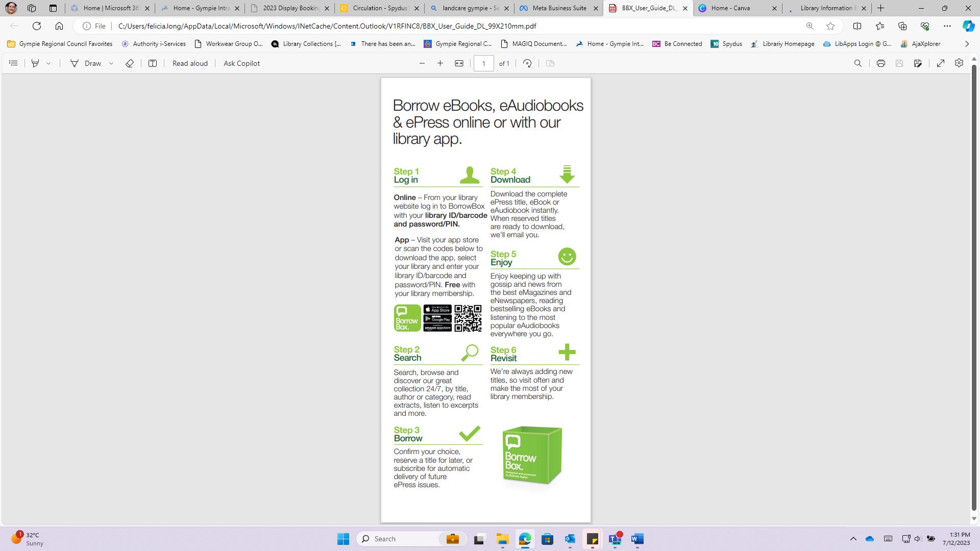
Task: Click the page number input field
Action: (483, 63)
